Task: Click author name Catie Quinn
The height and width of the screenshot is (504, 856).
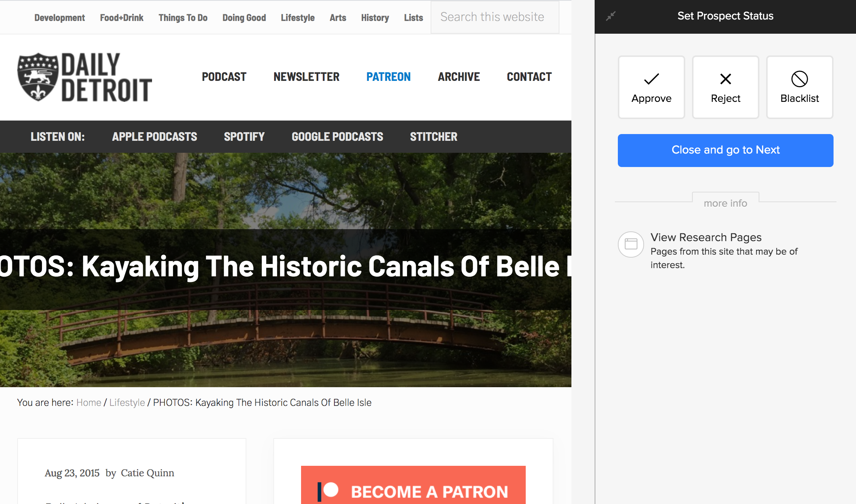Action: (x=147, y=473)
